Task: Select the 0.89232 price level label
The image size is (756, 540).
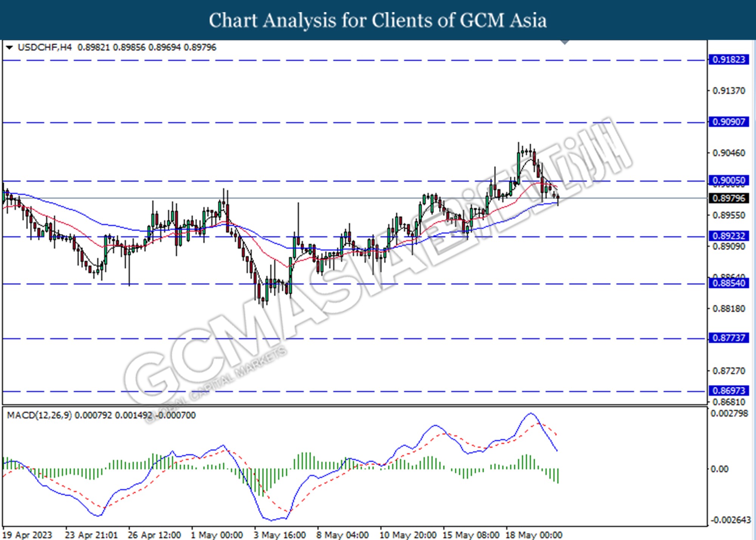Action: pyautogui.click(x=728, y=236)
